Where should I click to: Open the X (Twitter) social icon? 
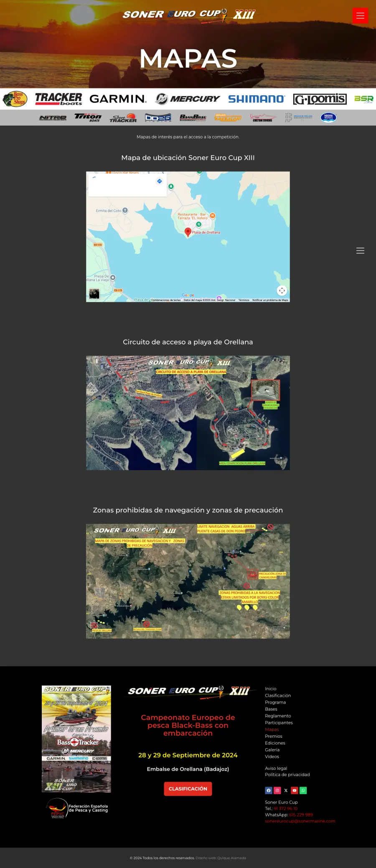(x=286, y=790)
